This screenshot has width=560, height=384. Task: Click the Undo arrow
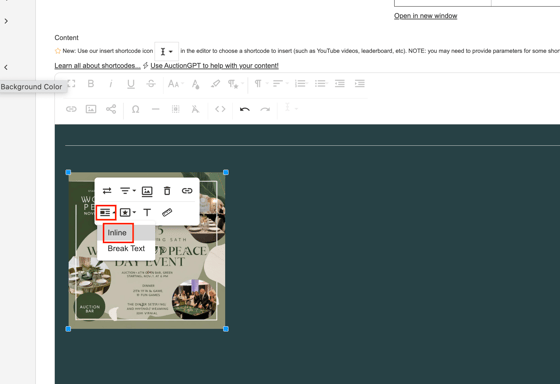pos(245,109)
